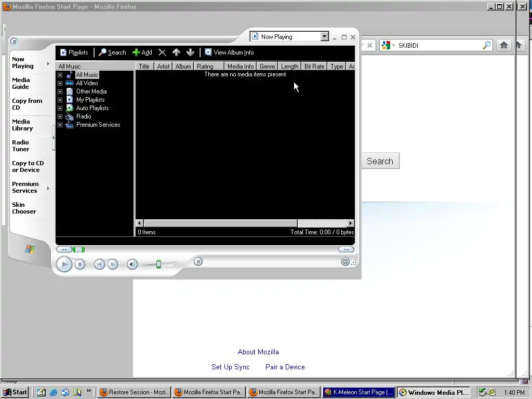Click the Previous track button

99,264
